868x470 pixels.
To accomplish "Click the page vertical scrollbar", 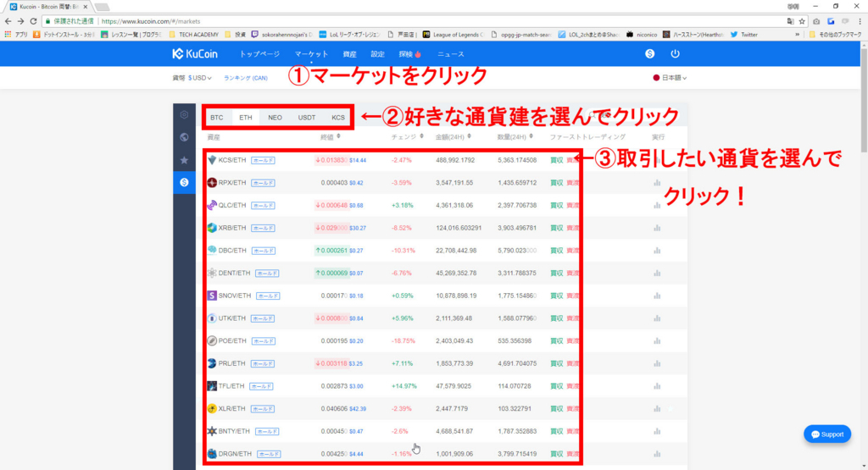I will (864, 98).
